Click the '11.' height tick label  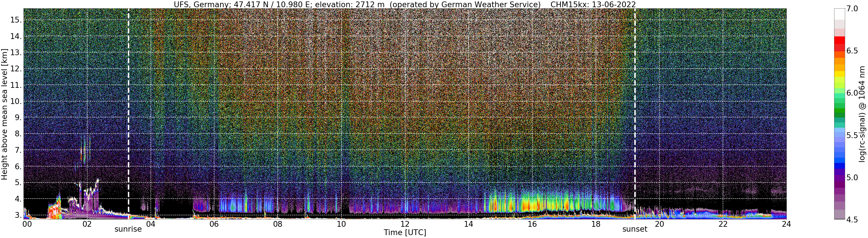coord(16,85)
